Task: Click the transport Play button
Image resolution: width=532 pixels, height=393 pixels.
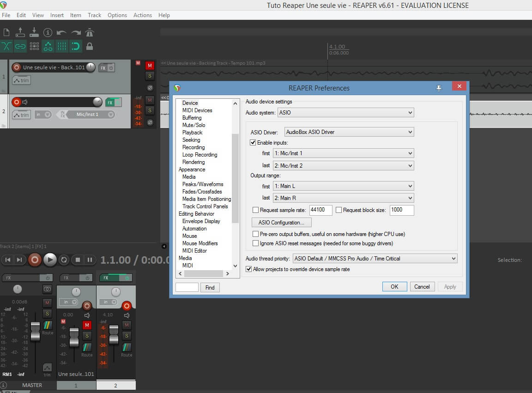Action: (x=50, y=260)
